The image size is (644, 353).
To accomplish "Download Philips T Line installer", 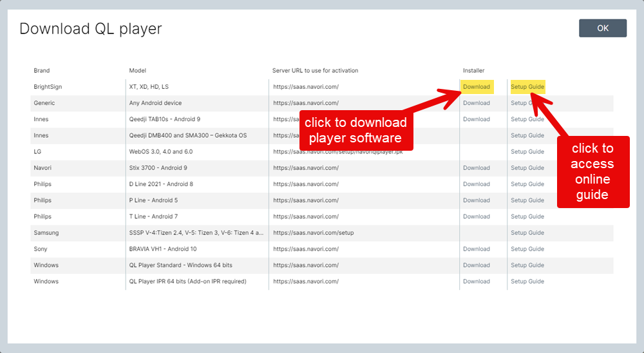I will point(477,216).
